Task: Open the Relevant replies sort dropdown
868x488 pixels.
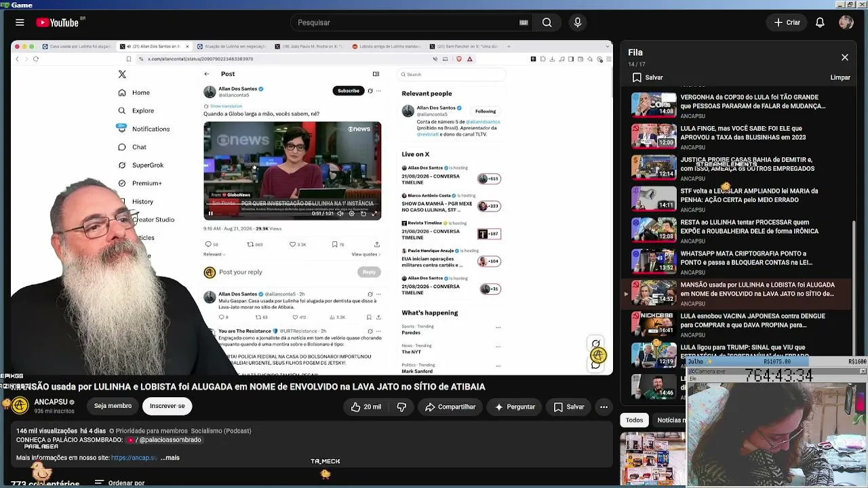Action: (x=214, y=254)
